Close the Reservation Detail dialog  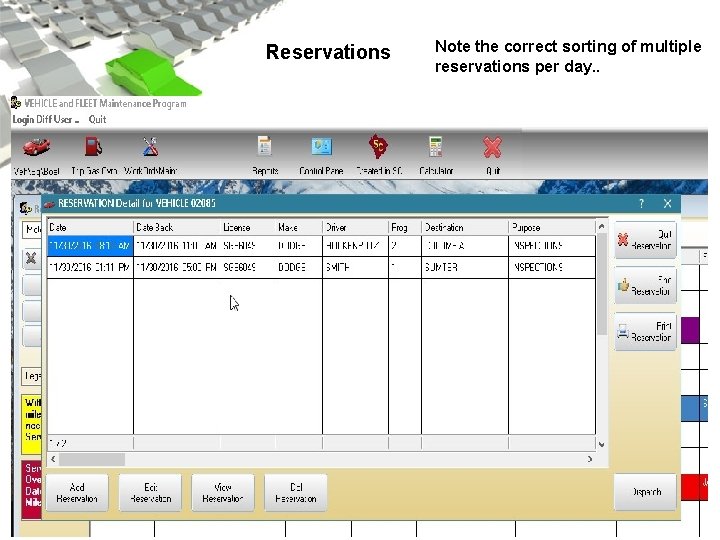(x=667, y=203)
